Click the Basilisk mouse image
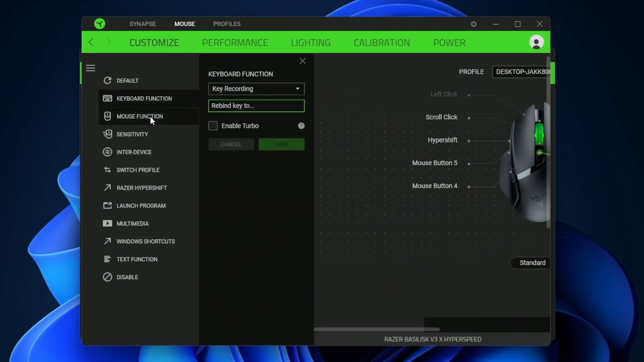 (x=525, y=163)
